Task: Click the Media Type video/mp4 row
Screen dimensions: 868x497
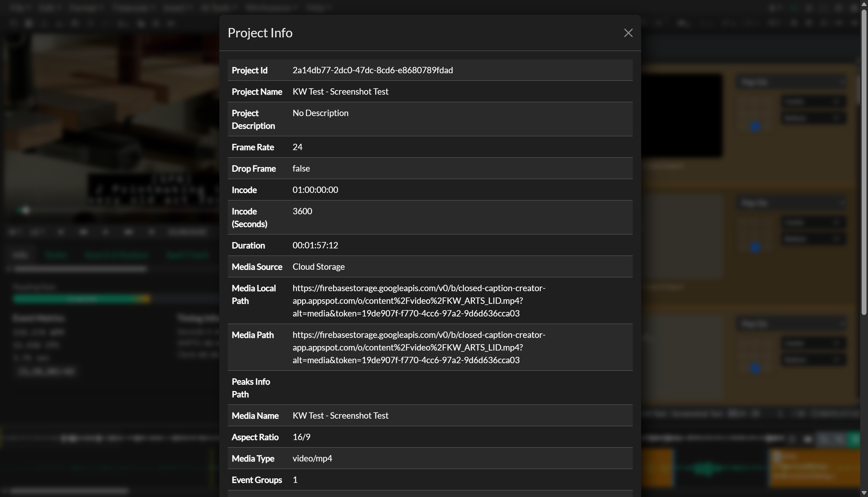Action: point(312,458)
